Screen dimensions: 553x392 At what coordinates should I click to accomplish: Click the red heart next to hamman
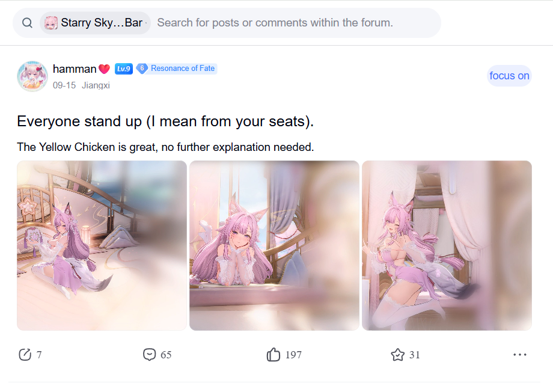point(104,69)
